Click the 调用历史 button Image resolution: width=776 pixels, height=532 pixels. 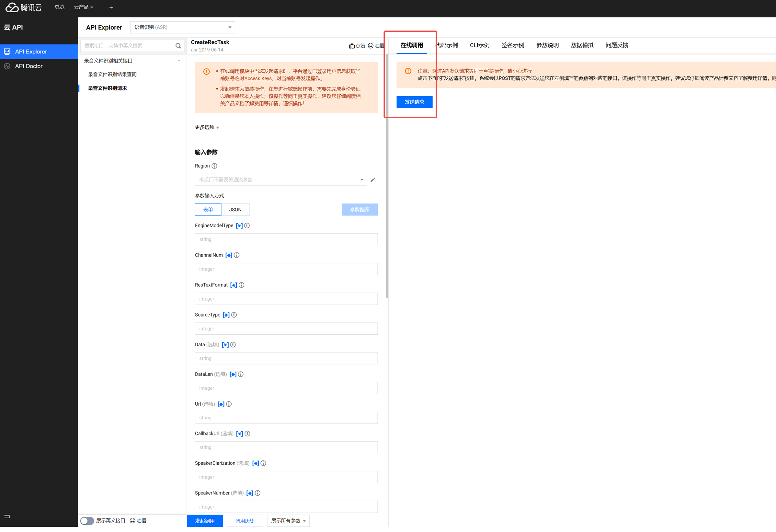pos(245,521)
